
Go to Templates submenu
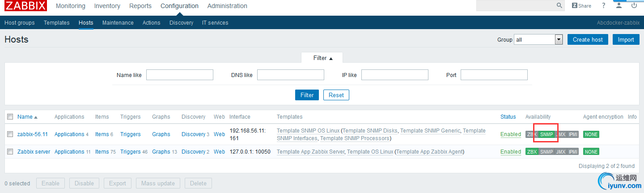click(x=57, y=23)
